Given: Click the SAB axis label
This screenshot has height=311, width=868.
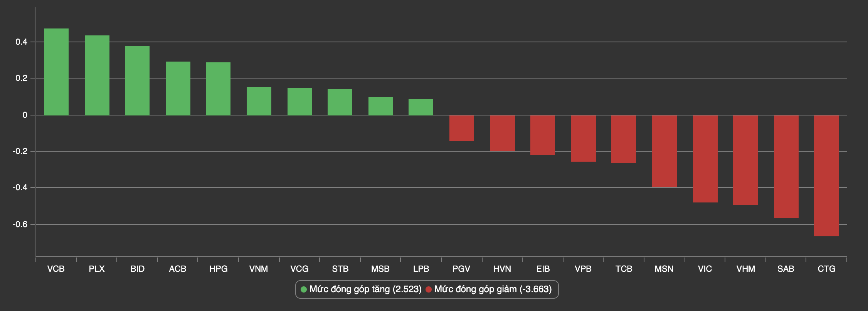Looking at the screenshot, I should [786, 269].
